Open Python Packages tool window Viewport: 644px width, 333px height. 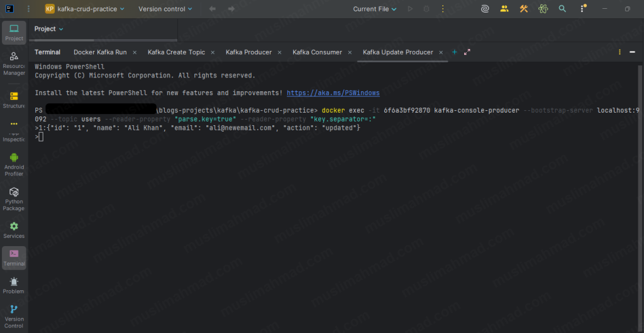[x=14, y=199]
